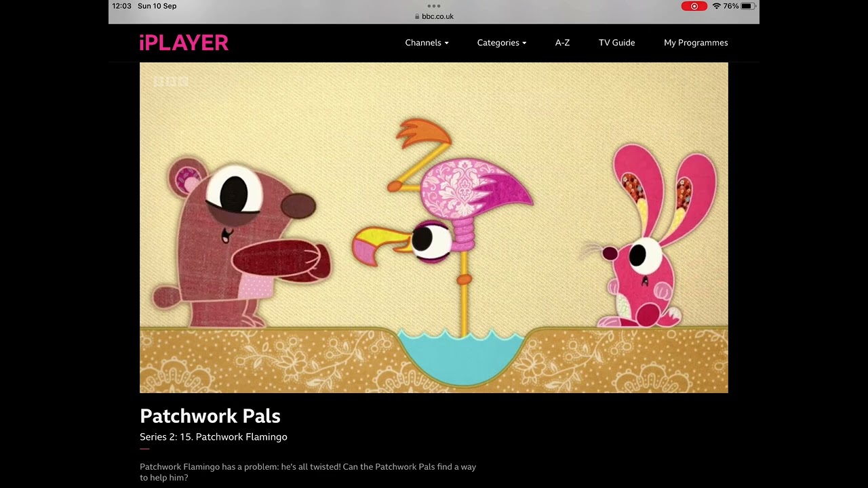Image resolution: width=868 pixels, height=488 pixels.
Task: Tap the battery status icon
Action: point(748,6)
